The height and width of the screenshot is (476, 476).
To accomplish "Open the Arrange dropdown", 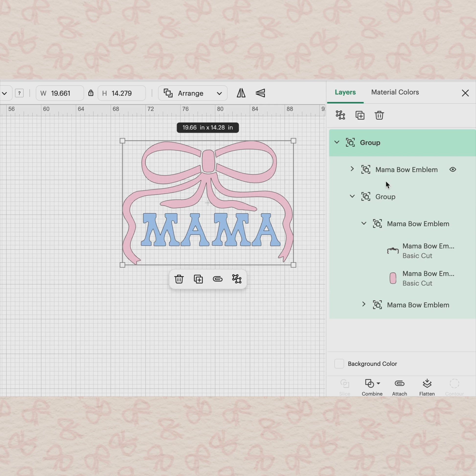I will [193, 93].
